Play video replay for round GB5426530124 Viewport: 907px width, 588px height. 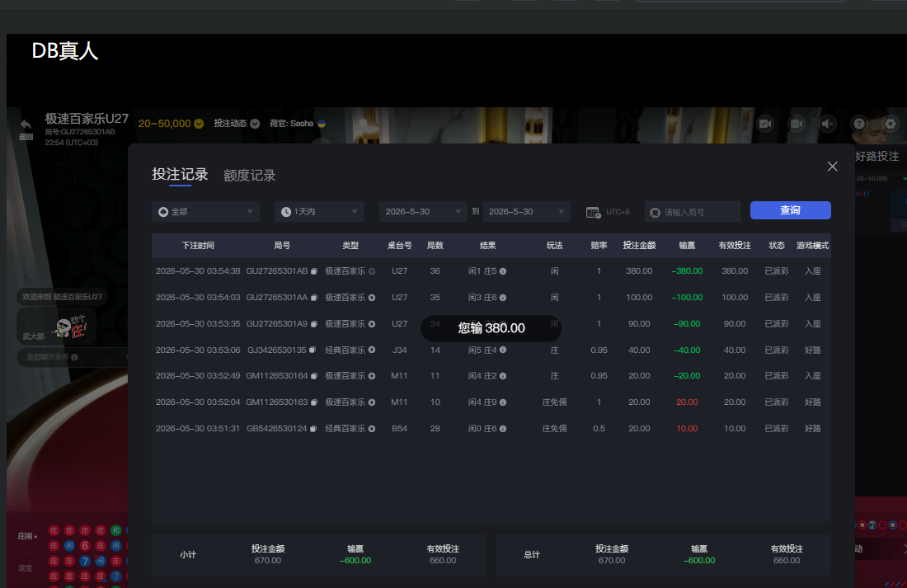(372, 429)
